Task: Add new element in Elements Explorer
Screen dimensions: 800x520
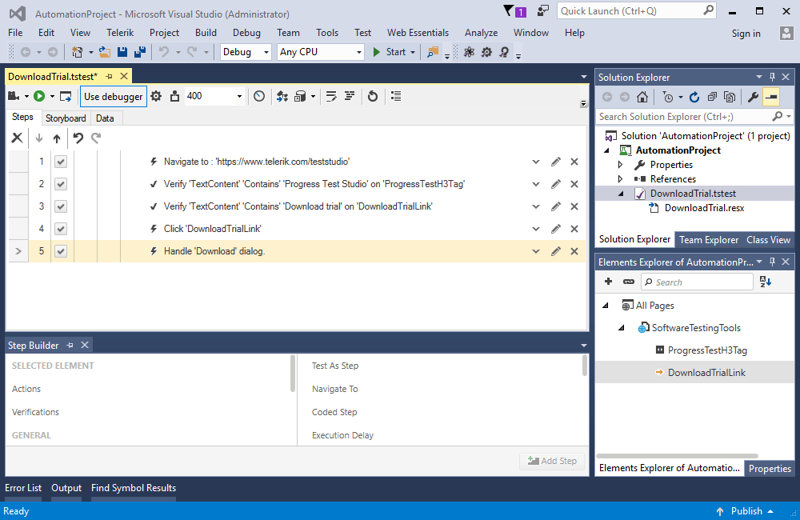Action: click(x=608, y=281)
